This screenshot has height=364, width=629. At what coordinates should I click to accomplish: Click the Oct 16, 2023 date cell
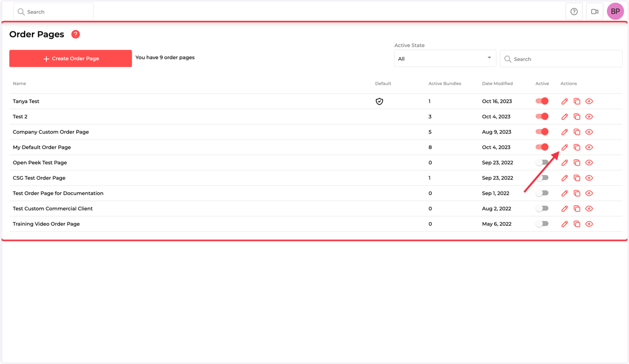pyautogui.click(x=497, y=102)
